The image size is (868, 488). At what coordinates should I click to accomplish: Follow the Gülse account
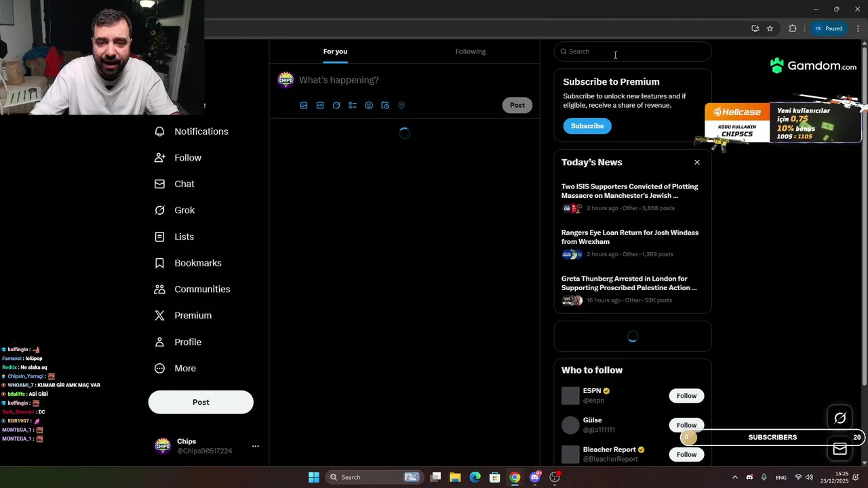point(686,425)
